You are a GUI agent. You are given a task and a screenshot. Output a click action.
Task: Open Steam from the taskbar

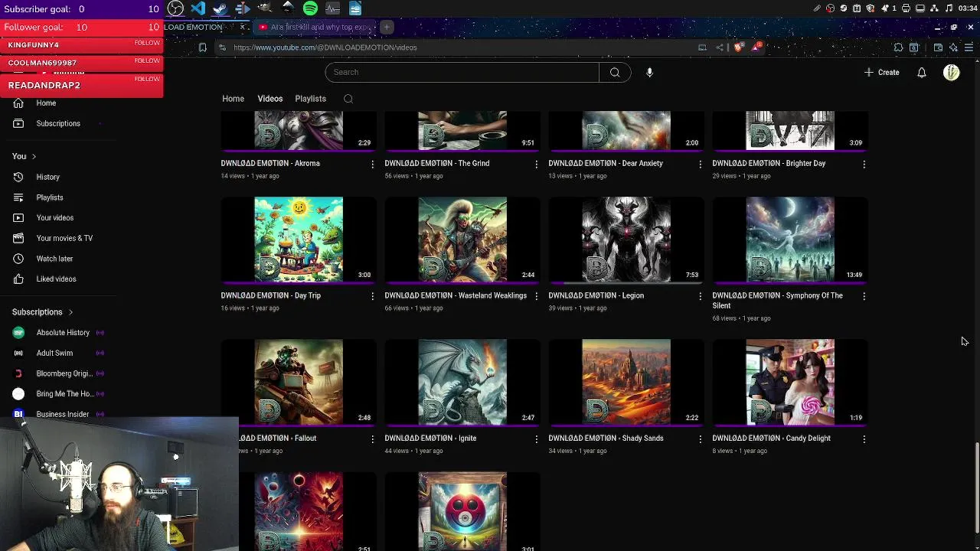[x=220, y=8]
